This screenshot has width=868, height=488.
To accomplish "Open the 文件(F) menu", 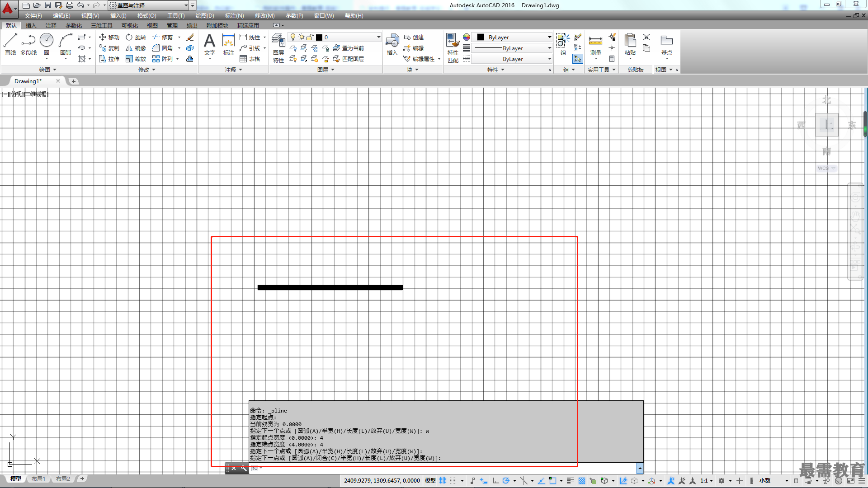I will pos(33,15).
